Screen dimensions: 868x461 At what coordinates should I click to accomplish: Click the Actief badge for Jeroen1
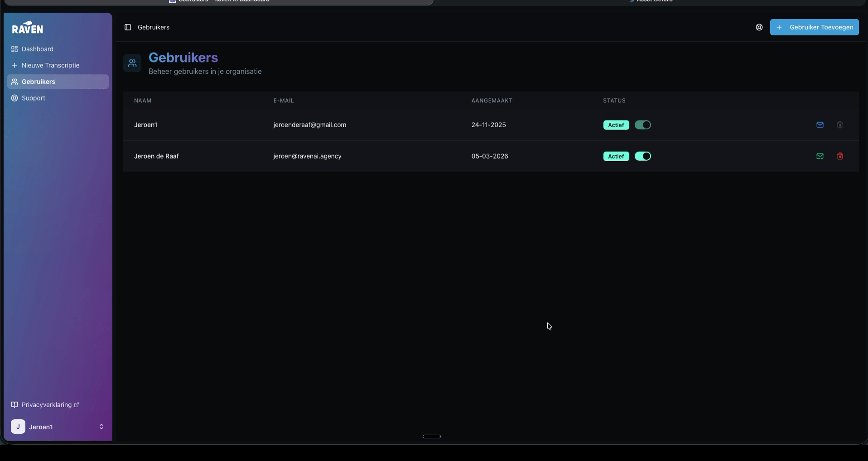point(616,125)
